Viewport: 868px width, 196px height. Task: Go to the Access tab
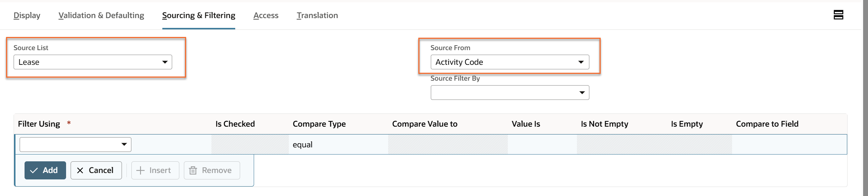pyautogui.click(x=266, y=15)
